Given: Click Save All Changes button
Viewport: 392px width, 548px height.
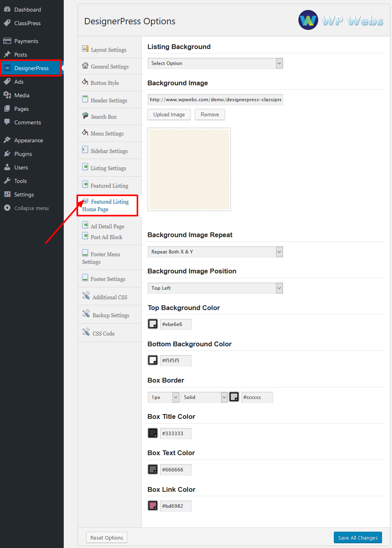Looking at the screenshot, I should click(358, 538).
